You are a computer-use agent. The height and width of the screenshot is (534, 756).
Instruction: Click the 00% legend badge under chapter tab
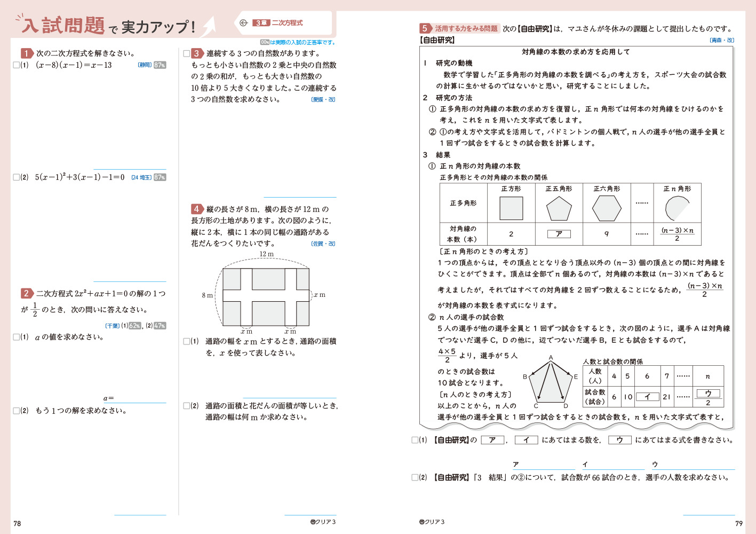coord(265,42)
